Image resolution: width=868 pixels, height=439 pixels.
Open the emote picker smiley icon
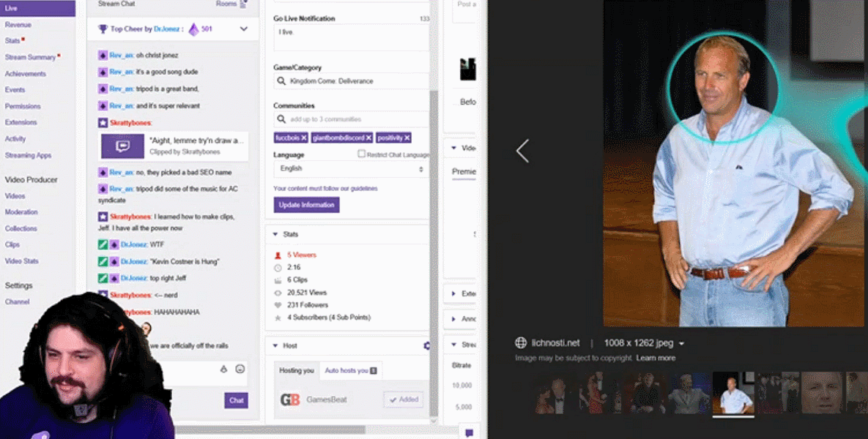click(240, 369)
